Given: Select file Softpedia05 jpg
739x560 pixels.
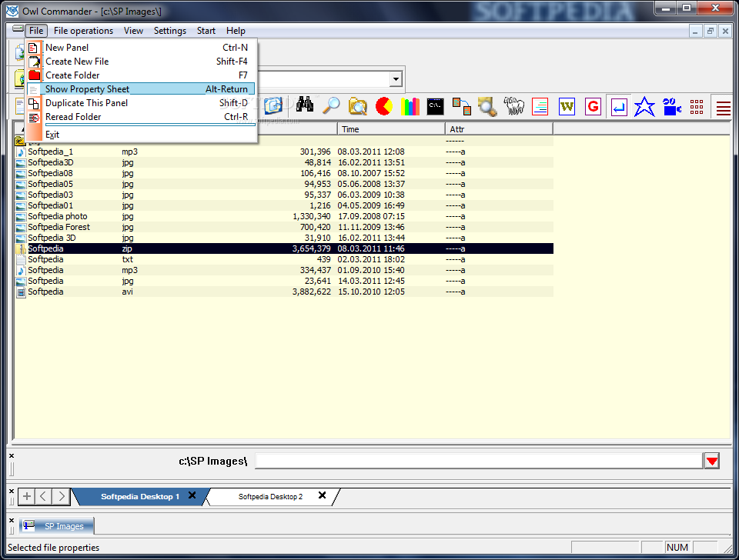Looking at the screenshot, I should pyautogui.click(x=284, y=184).
